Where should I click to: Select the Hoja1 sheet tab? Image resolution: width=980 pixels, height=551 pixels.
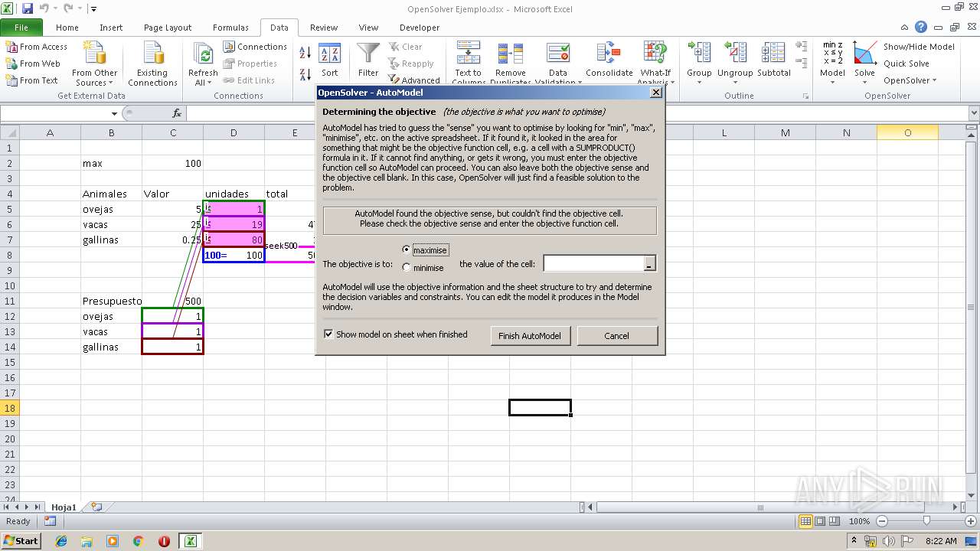[64, 507]
